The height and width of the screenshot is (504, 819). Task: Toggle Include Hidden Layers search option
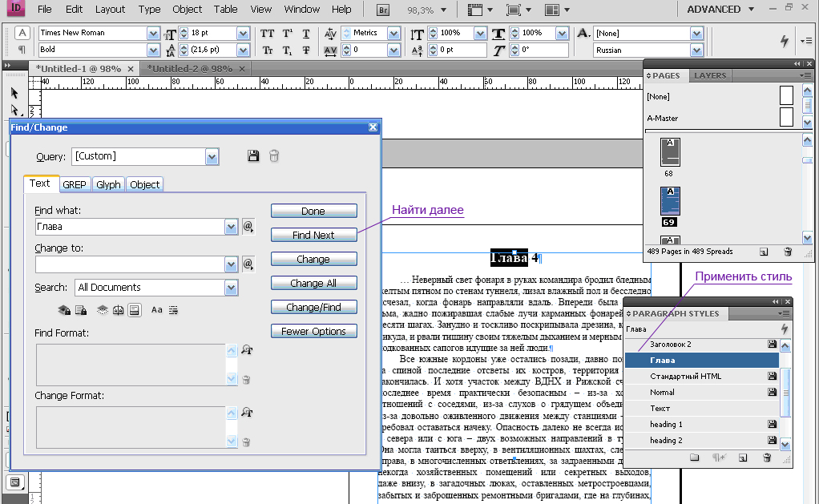[x=103, y=310]
